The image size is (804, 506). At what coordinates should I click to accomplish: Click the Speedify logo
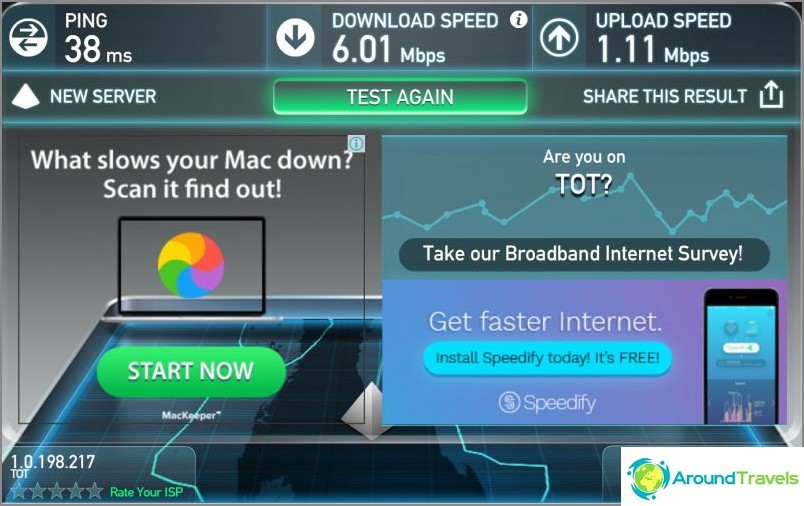pos(547,402)
